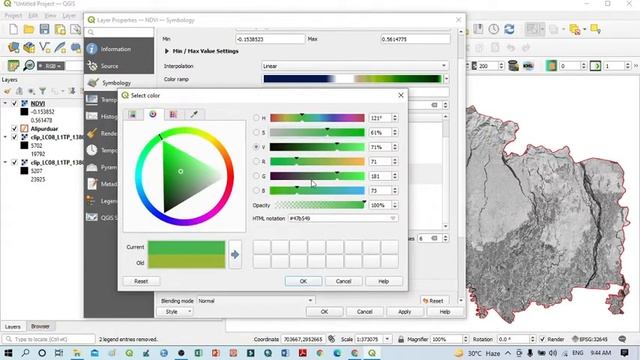This screenshot has width=640, height=360.
Task: Click the Temporal clock icon in properties sidebar
Action: coord(92,150)
